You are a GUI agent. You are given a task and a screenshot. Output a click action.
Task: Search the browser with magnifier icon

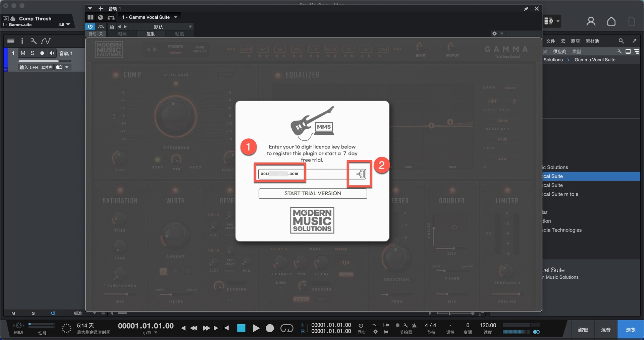(621, 41)
